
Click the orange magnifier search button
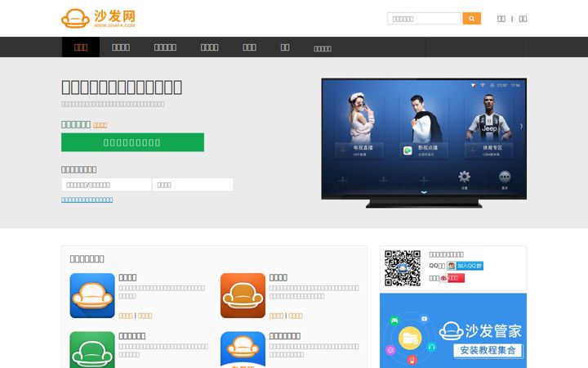472,18
